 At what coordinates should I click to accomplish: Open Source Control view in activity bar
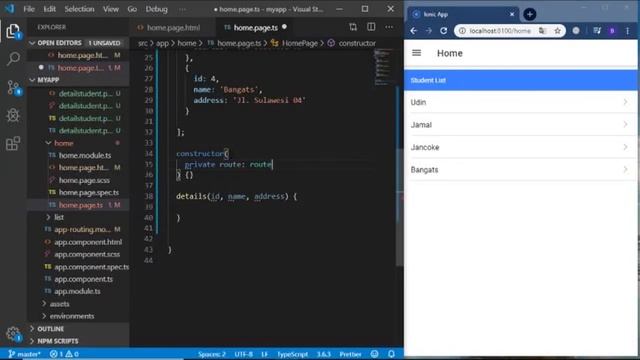[x=13, y=87]
